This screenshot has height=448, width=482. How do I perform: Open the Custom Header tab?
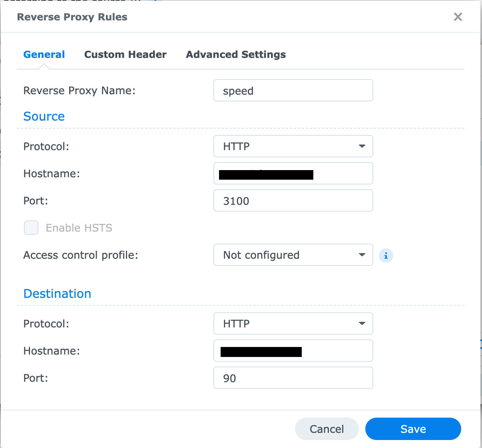coord(125,55)
